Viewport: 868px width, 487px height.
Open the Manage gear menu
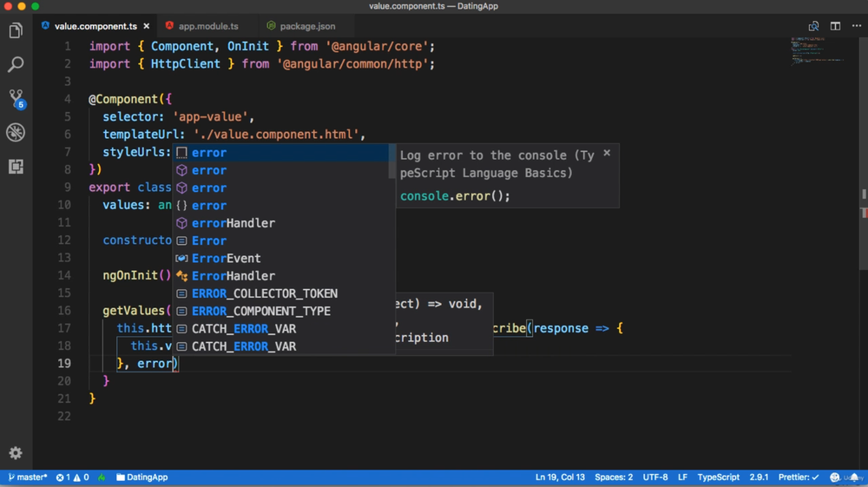[16, 452]
